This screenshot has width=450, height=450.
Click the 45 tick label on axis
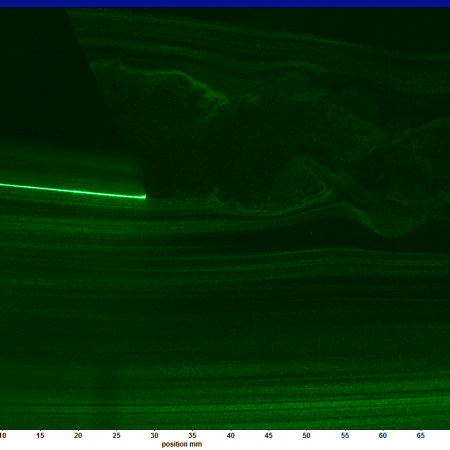(x=269, y=435)
